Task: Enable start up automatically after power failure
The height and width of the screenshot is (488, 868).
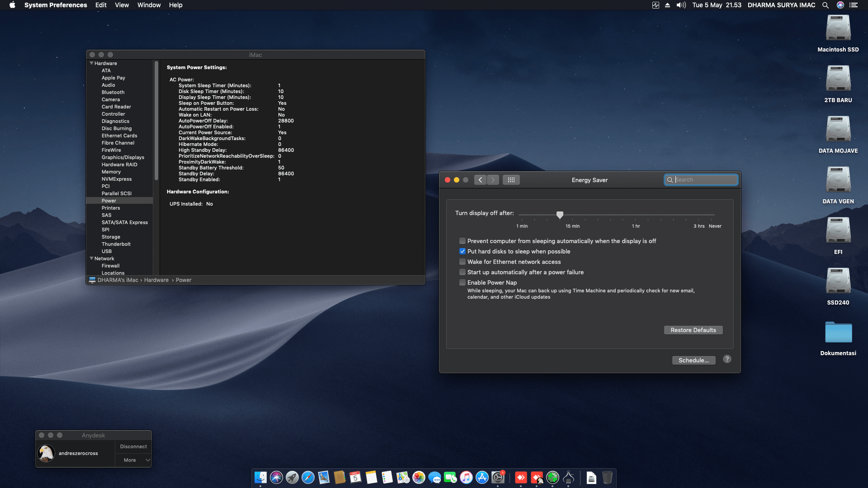Action: pos(462,272)
